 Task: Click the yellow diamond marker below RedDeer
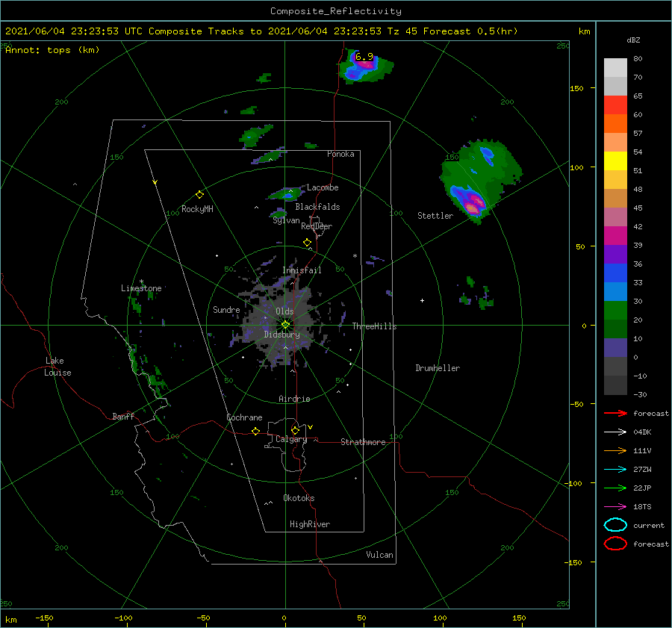coord(307,243)
